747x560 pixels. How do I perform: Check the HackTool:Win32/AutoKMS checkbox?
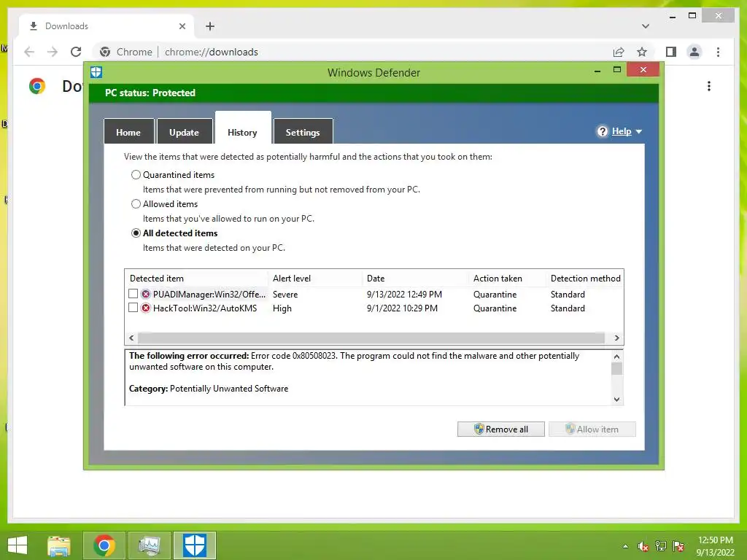(x=133, y=308)
